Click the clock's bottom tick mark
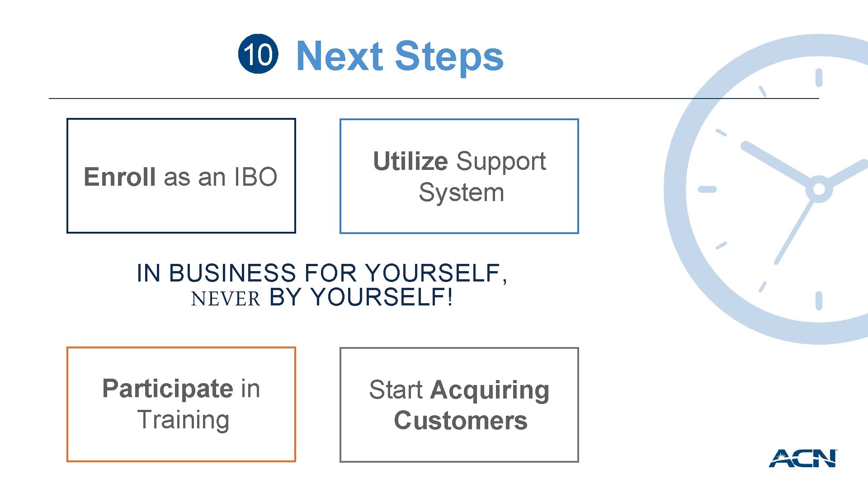Image resolution: width=868 pixels, height=488 pixels. pos(819,301)
